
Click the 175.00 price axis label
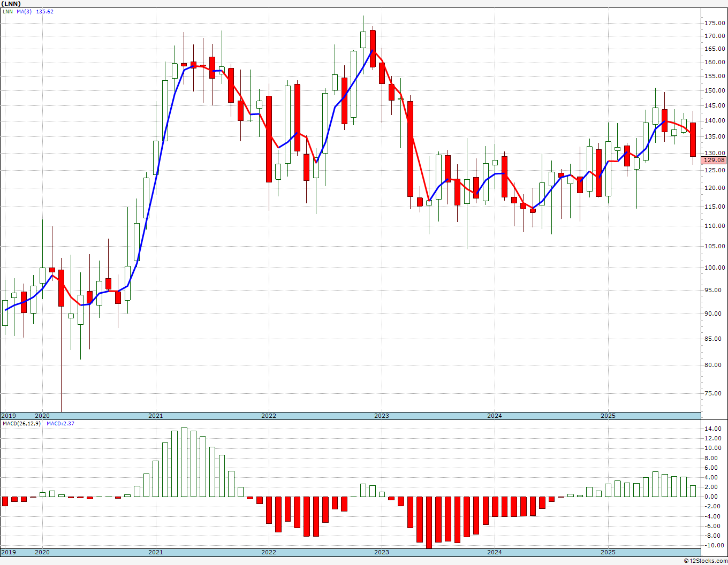[715, 24]
